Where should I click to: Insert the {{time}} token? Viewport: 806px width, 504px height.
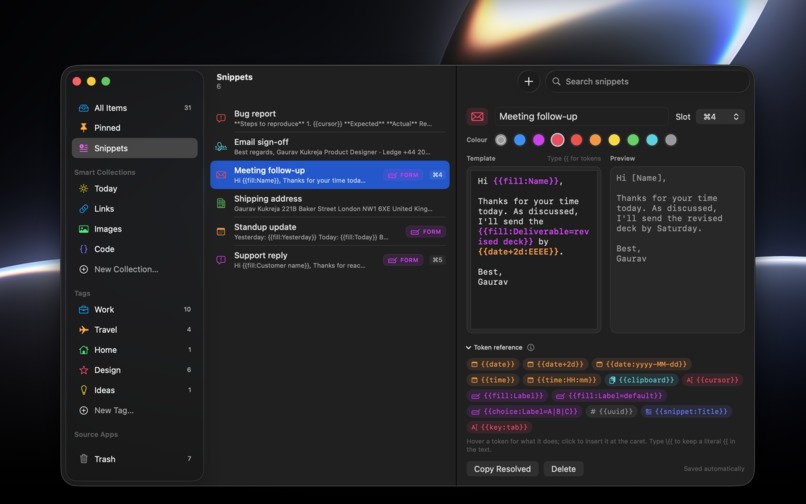click(492, 380)
